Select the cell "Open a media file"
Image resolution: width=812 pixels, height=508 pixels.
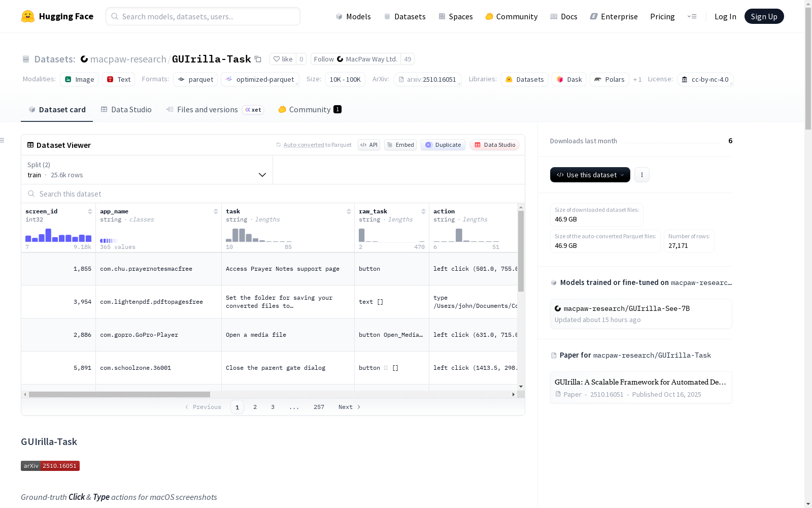click(x=288, y=335)
